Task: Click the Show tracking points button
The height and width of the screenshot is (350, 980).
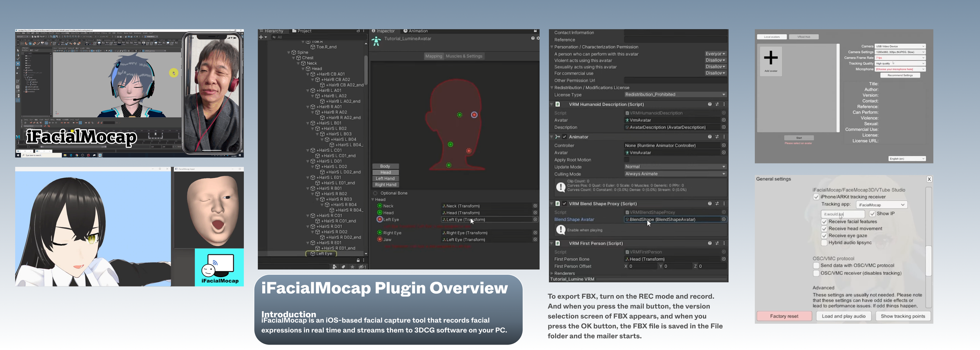Action: [x=903, y=316]
